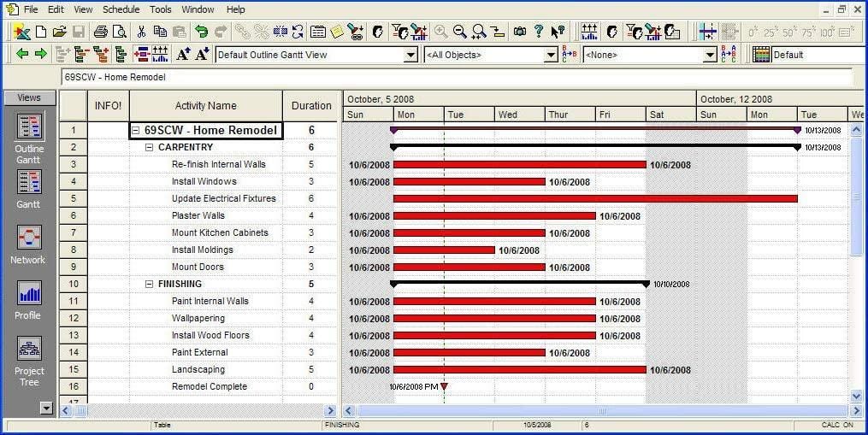The image size is (868, 435).
Task: Click the Cut scissors icon
Action: click(x=142, y=32)
